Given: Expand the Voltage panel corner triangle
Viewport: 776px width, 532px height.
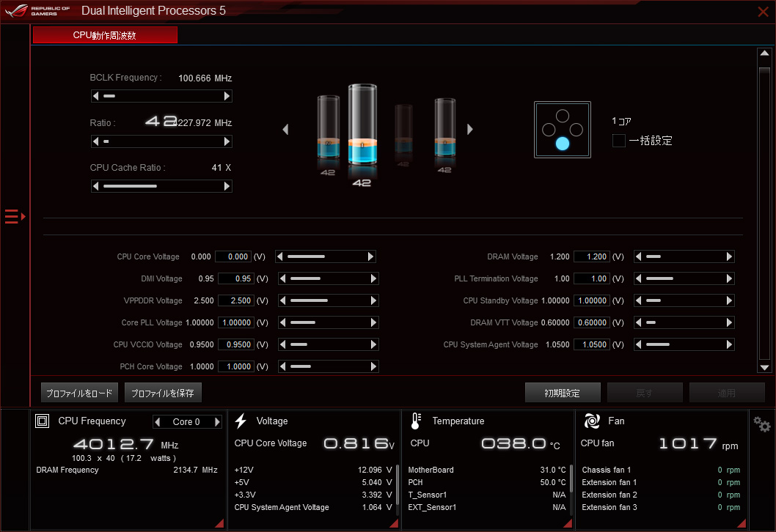Looking at the screenshot, I should click(393, 523).
